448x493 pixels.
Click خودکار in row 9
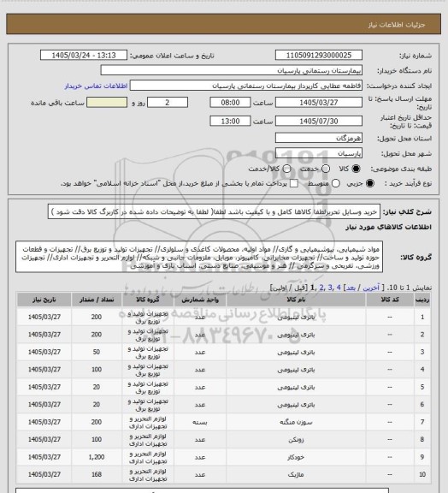296,457
